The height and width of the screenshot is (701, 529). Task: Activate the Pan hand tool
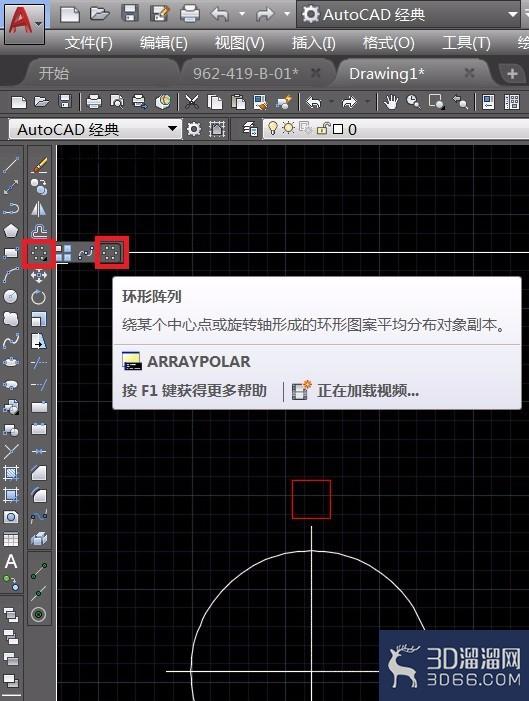[x=391, y=102]
